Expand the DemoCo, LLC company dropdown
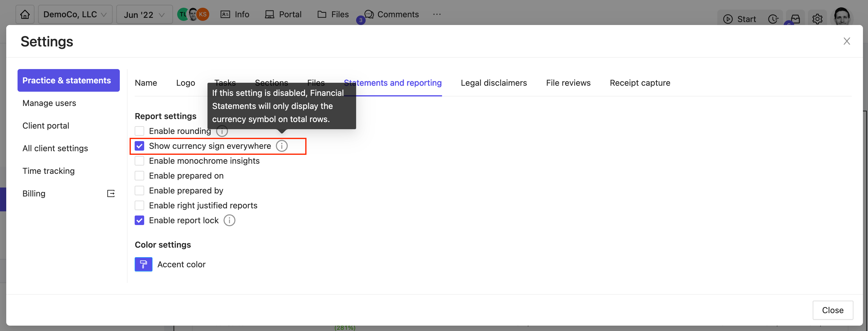Image resolution: width=868 pixels, height=331 pixels. (x=75, y=14)
